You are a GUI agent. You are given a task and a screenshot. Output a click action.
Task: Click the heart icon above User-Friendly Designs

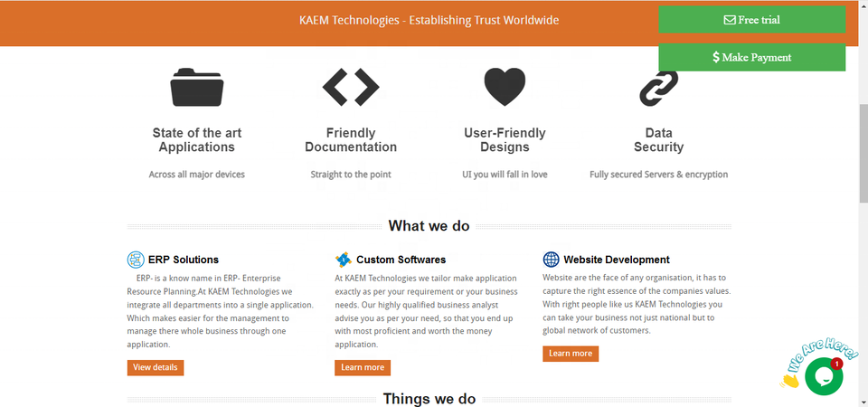[505, 87]
